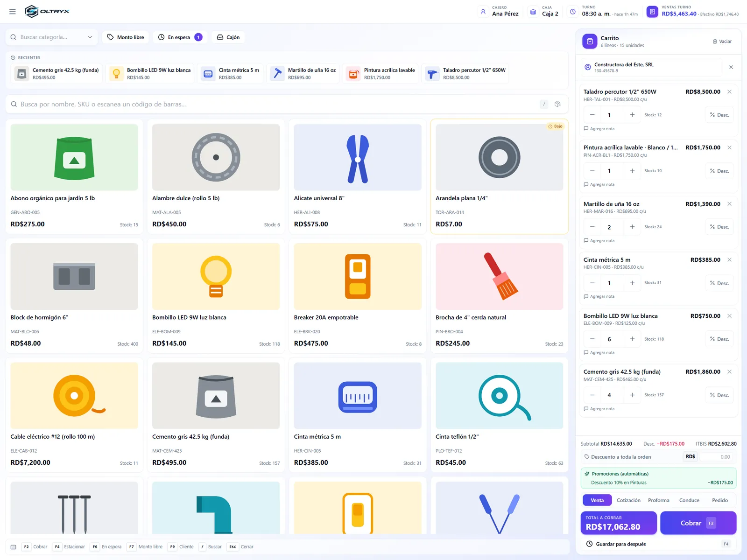Open En espera held orders
747x560 pixels.
point(180,37)
